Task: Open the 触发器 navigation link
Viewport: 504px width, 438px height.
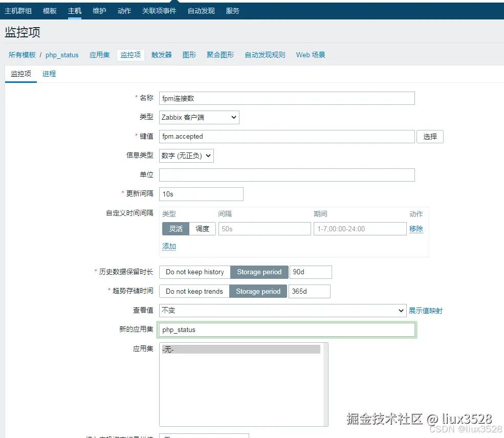Action: [x=161, y=55]
